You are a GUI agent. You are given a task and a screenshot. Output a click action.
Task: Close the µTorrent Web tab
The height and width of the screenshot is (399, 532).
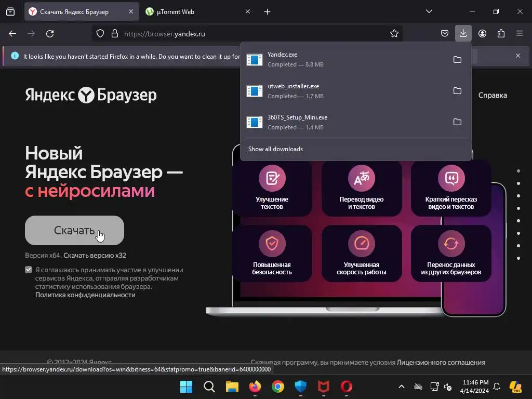pyautogui.click(x=248, y=12)
